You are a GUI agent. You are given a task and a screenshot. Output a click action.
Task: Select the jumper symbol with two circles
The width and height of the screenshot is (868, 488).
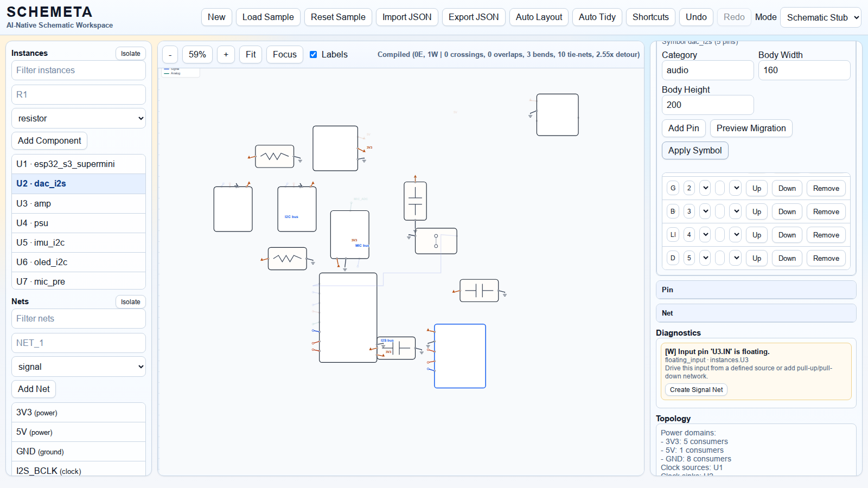click(x=436, y=241)
